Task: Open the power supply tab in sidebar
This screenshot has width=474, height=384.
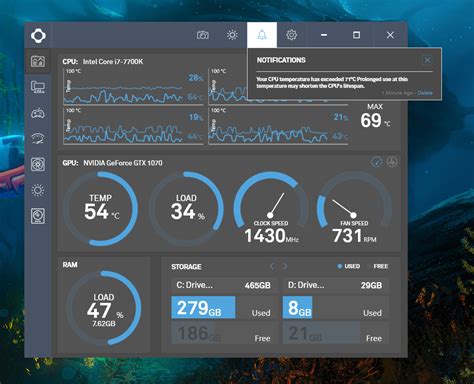Action: tap(38, 216)
